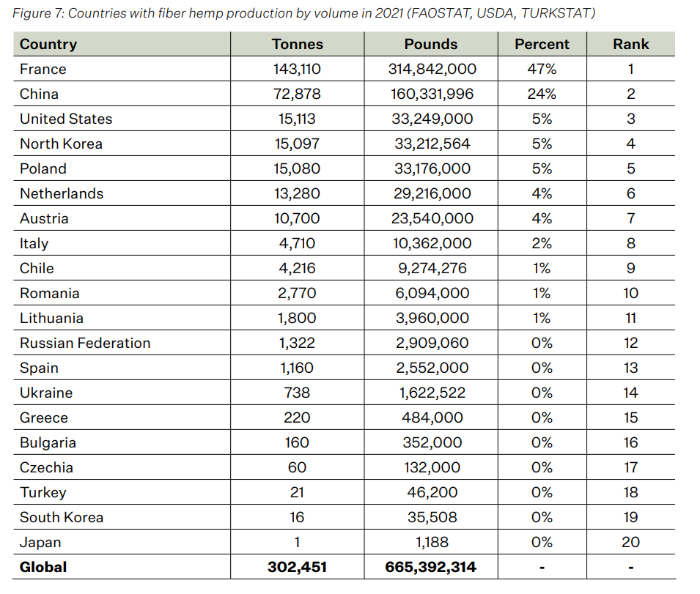Click Poland's tonnes value 15,080
This screenshot has height=594, width=700.
pyautogui.click(x=298, y=169)
